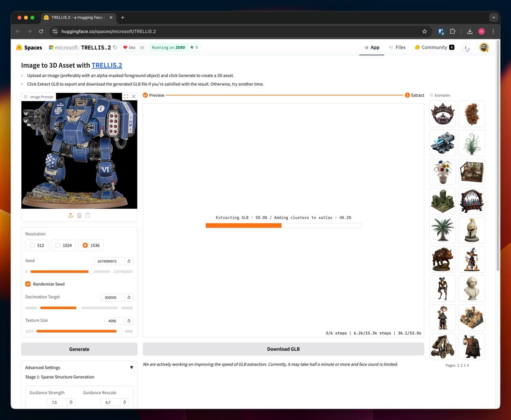Reload the Hugging Face page
This screenshot has height=420, width=511.
point(41,31)
